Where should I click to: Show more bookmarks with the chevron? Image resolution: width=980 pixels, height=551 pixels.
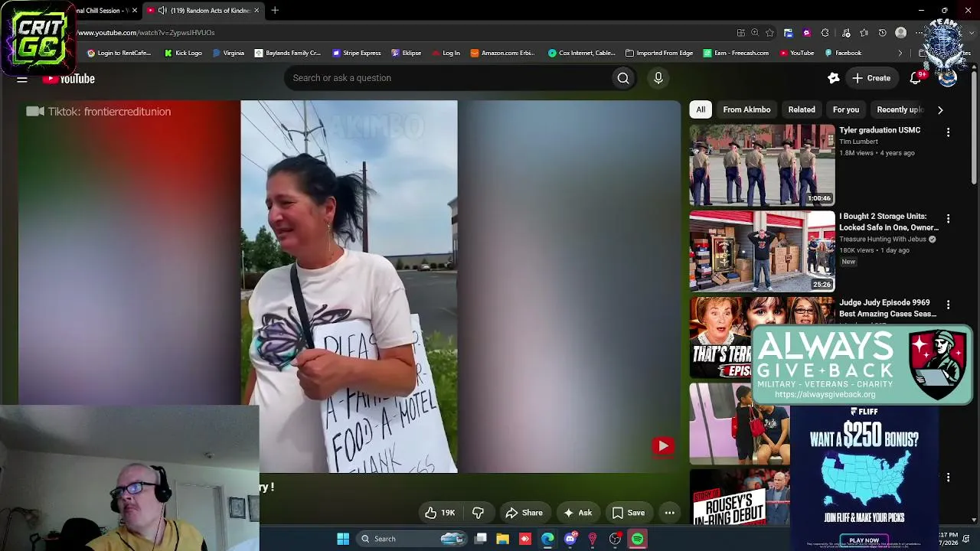(900, 53)
